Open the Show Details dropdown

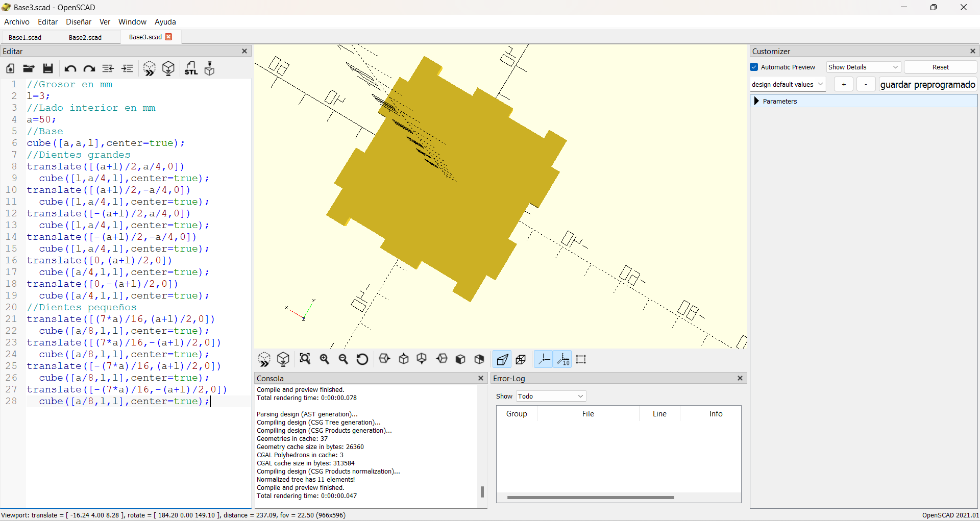864,67
